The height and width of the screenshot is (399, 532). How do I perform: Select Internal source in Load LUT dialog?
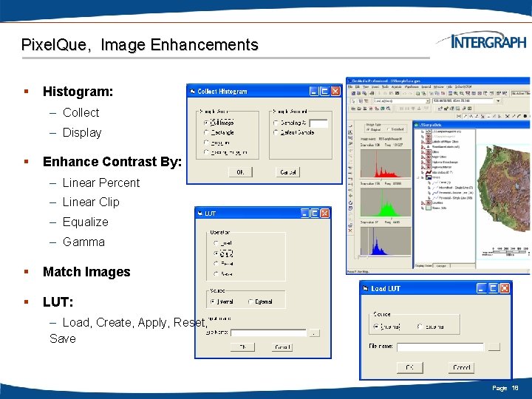click(376, 327)
